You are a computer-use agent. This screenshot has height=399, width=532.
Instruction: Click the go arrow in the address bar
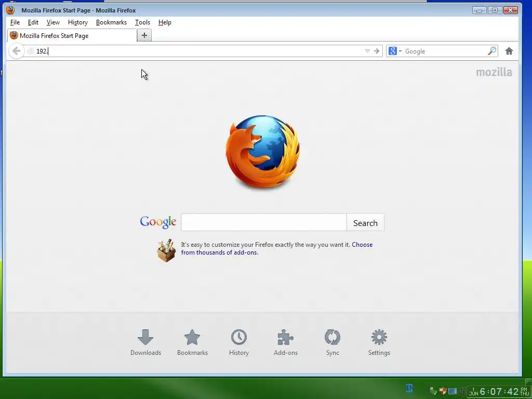(x=377, y=51)
